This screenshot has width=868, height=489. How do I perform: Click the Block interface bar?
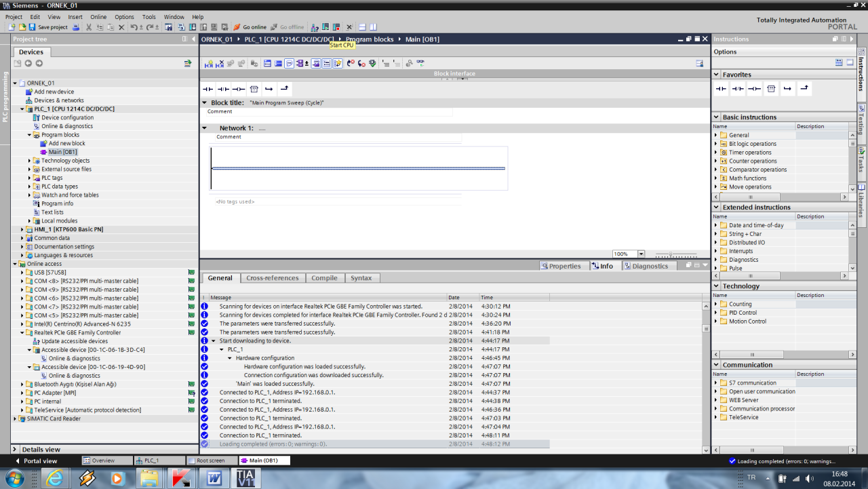coord(454,73)
